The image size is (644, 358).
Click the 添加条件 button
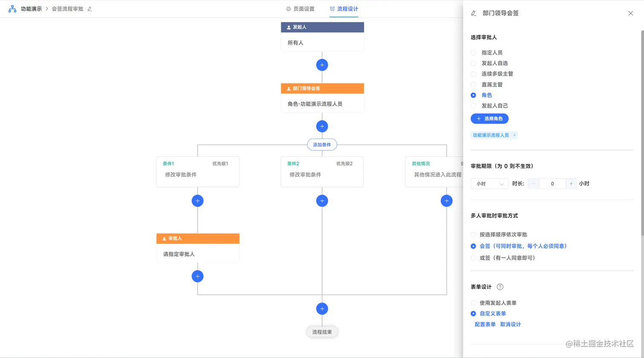[322, 145]
